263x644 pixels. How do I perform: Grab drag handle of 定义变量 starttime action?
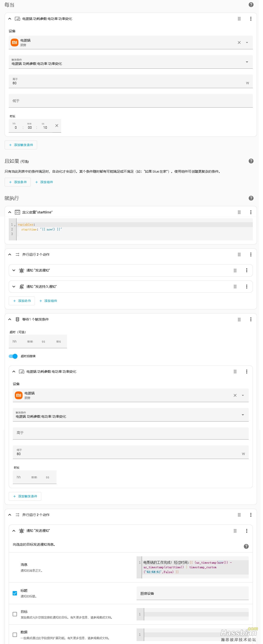(239, 212)
